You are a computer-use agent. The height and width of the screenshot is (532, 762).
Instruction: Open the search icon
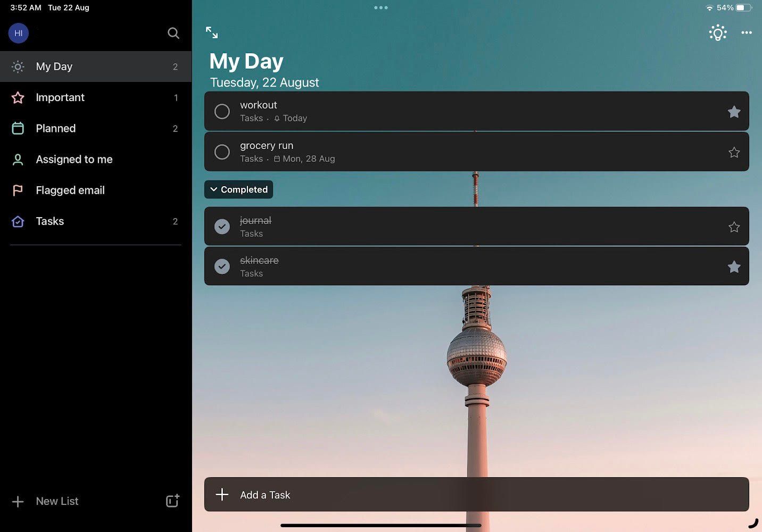(173, 33)
